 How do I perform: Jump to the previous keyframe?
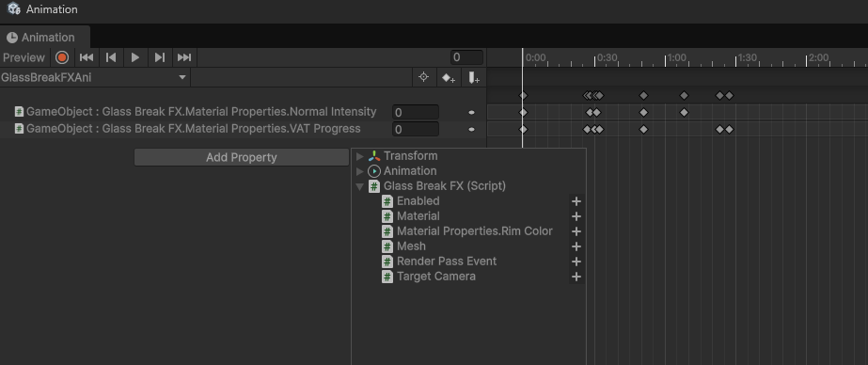(111, 57)
